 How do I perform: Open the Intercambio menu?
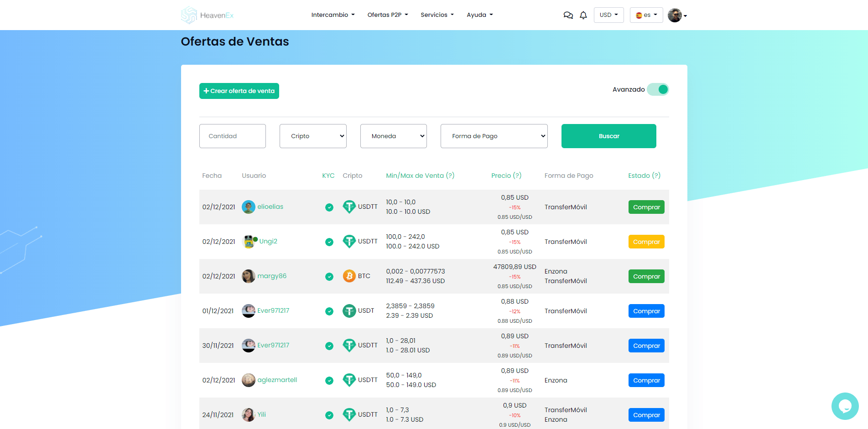333,15
